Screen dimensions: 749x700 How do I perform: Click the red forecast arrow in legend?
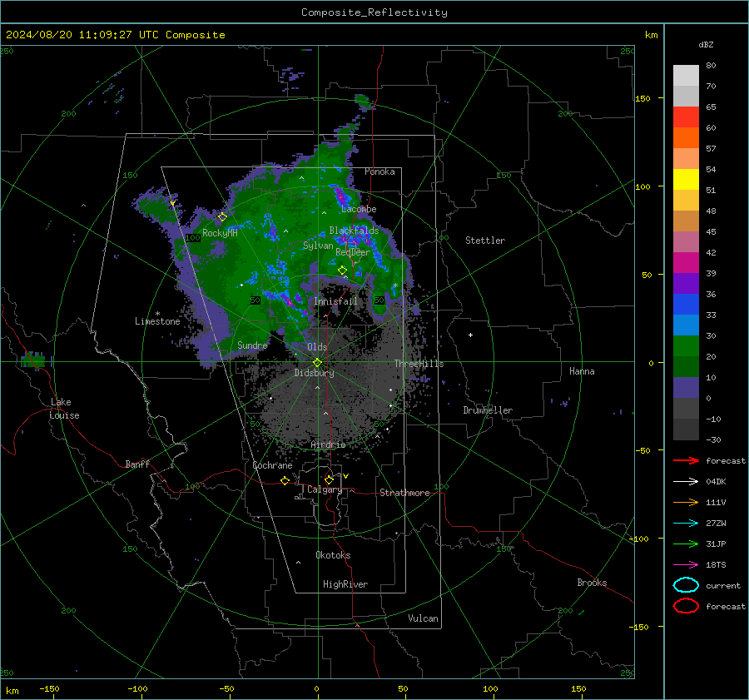pos(686,460)
